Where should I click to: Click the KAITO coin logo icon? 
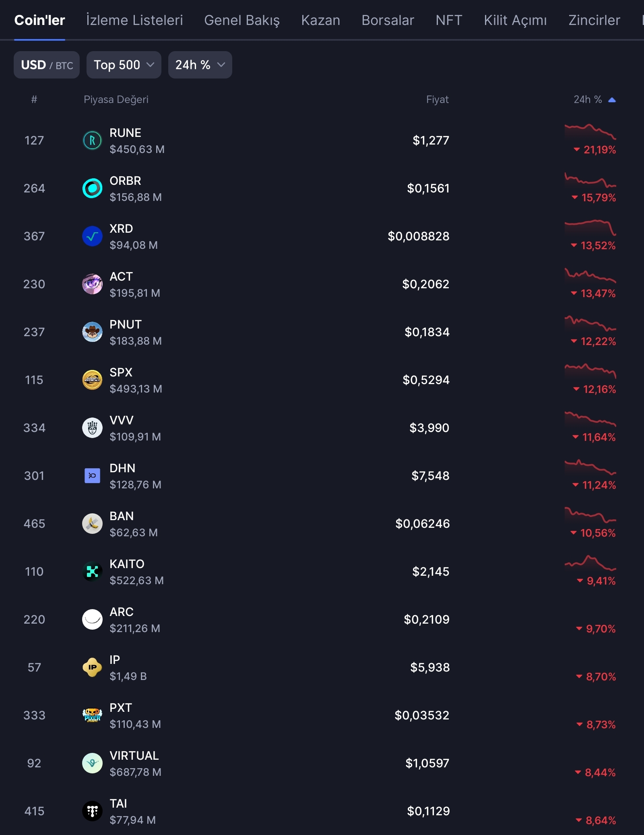coord(92,572)
